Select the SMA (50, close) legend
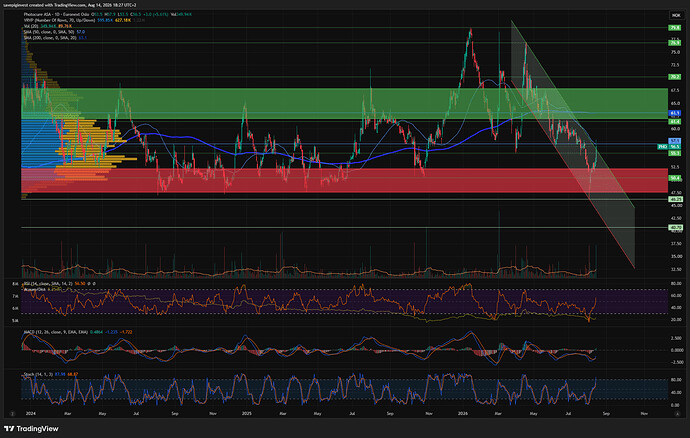This screenshot has height=438, width=690. coord(49,32)
